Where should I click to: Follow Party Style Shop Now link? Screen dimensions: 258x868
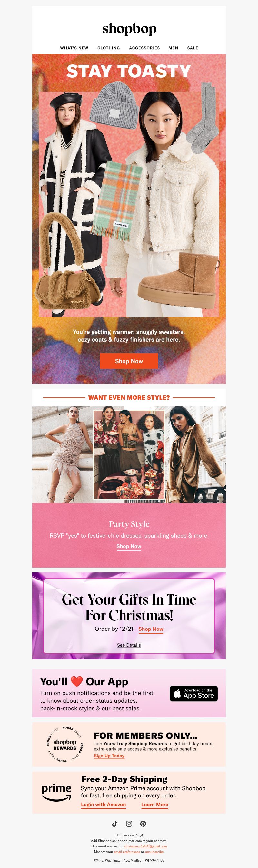(129, 546)
